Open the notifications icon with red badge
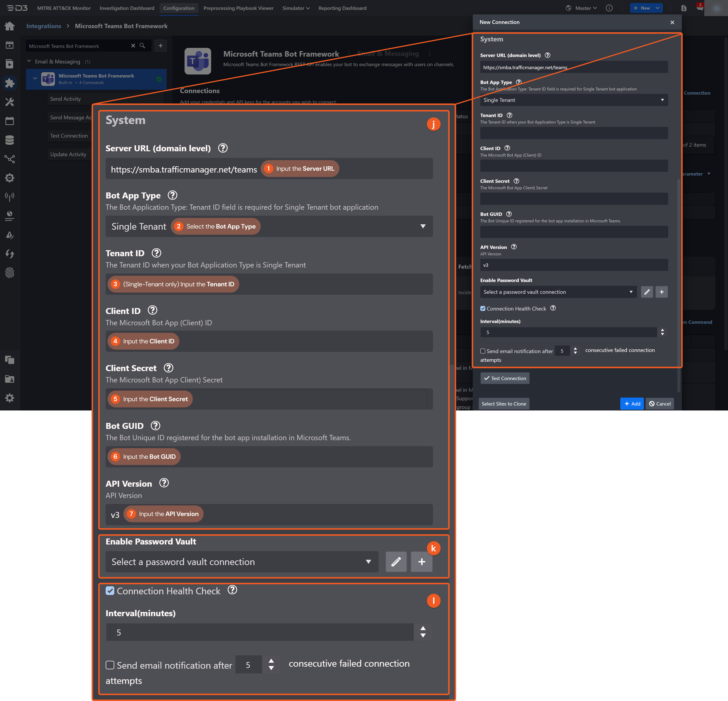Viewport: 728px width, 701px height. [x=700, y=8]
